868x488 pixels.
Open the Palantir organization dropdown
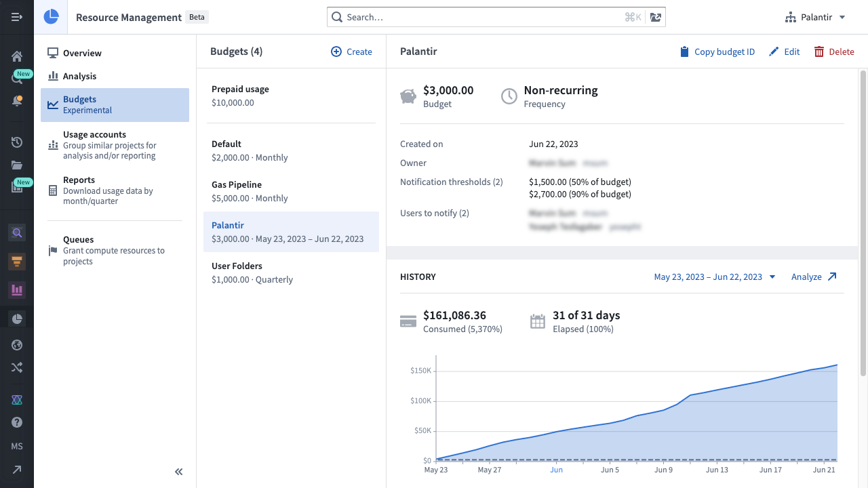(x=815, y=17)
